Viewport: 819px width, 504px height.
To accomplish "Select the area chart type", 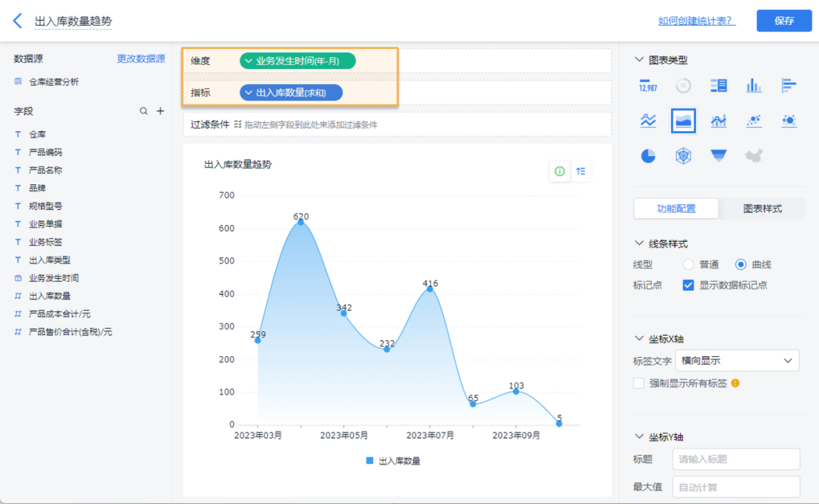I will [x=683, y=121].
